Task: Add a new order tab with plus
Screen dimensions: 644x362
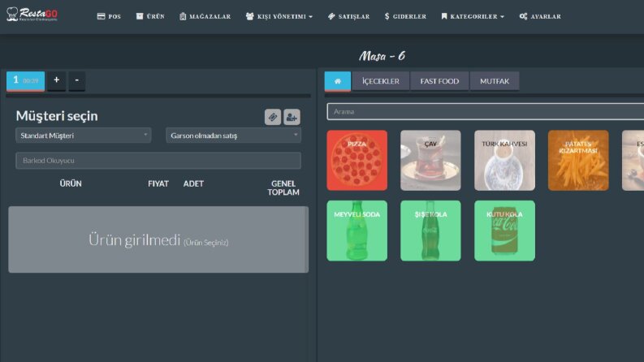Action: (x=57, y=80)
